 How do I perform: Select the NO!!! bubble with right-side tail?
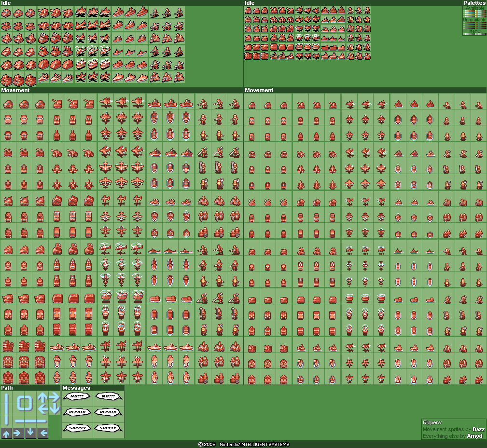click(x=109, y=396)
